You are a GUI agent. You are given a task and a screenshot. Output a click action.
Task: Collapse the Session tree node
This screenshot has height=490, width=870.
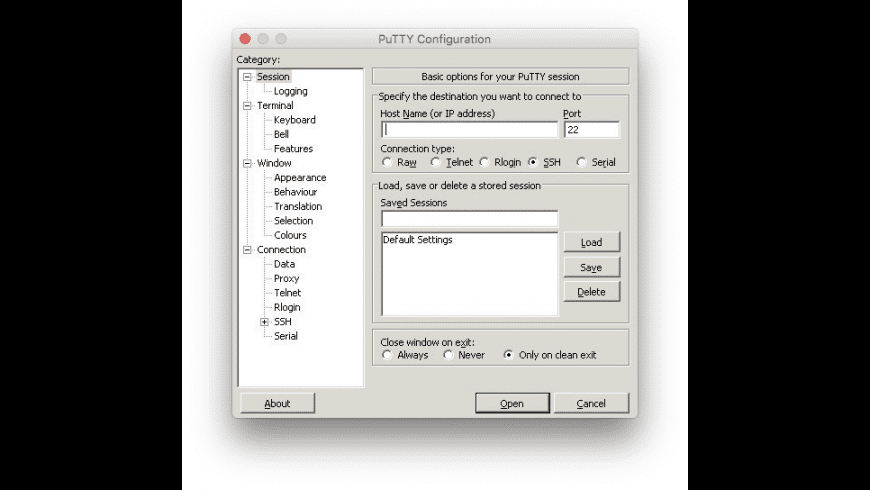click(x=247, y=77)
